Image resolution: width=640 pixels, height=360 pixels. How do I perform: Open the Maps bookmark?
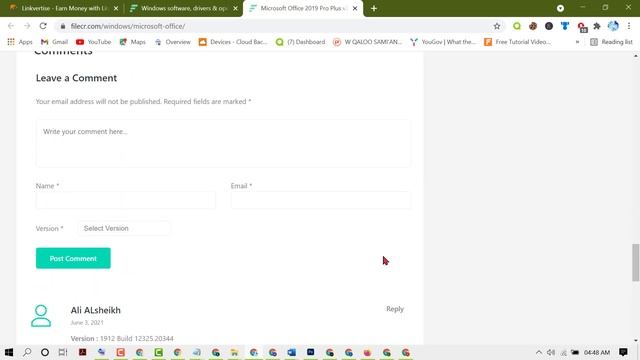coord(133,42)
